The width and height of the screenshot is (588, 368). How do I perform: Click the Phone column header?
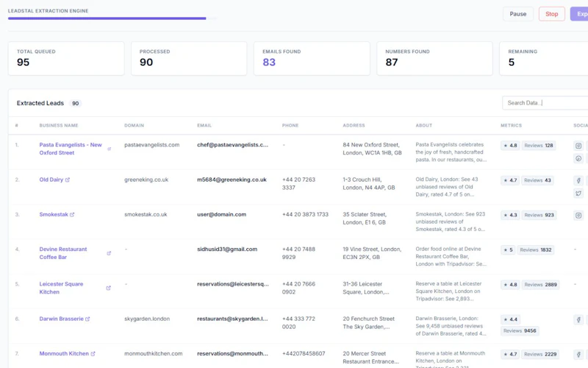click(290, 125)
